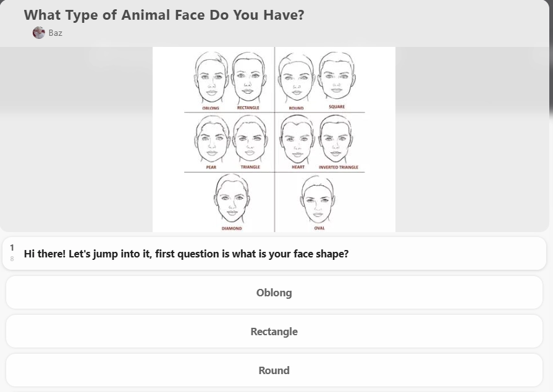This screenshot has width=553, height=392.
Task: Click the Round face diagram in the chart
Action: 295,79
